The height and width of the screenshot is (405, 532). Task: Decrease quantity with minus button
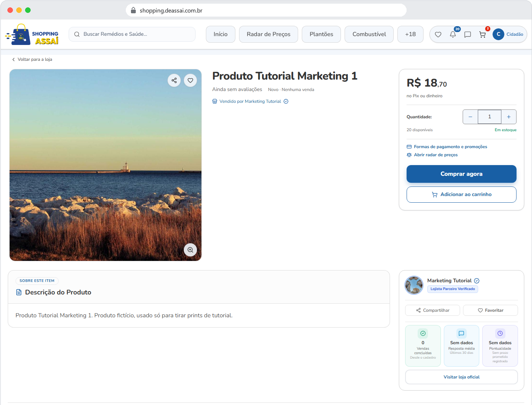coord(470,117)
